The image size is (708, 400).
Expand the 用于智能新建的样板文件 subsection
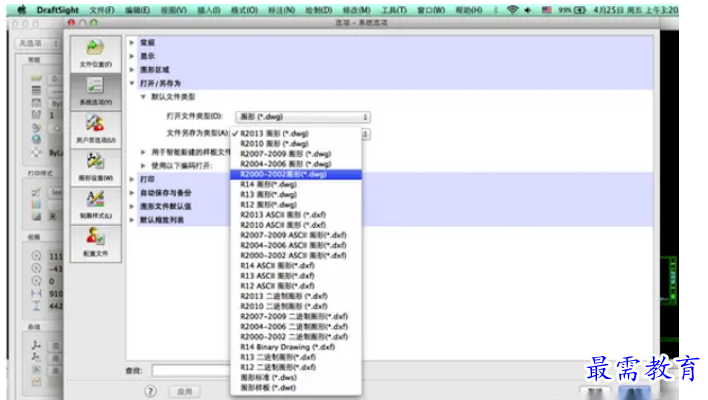coord(143,152)
